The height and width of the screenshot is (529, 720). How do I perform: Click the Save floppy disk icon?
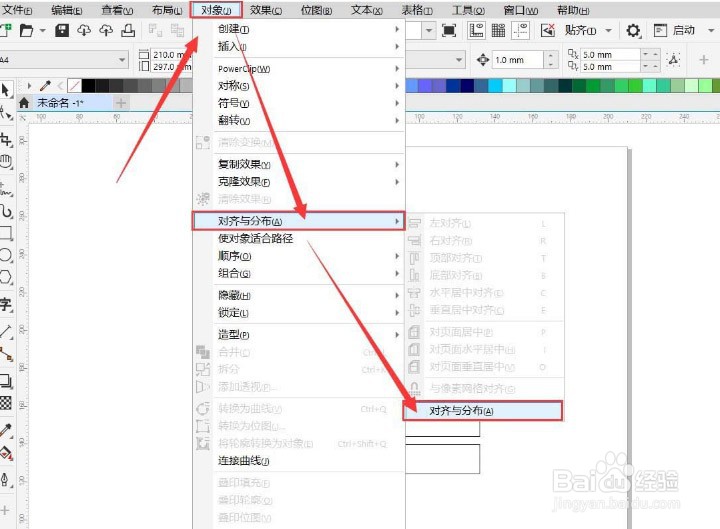(x=62, y=30)
